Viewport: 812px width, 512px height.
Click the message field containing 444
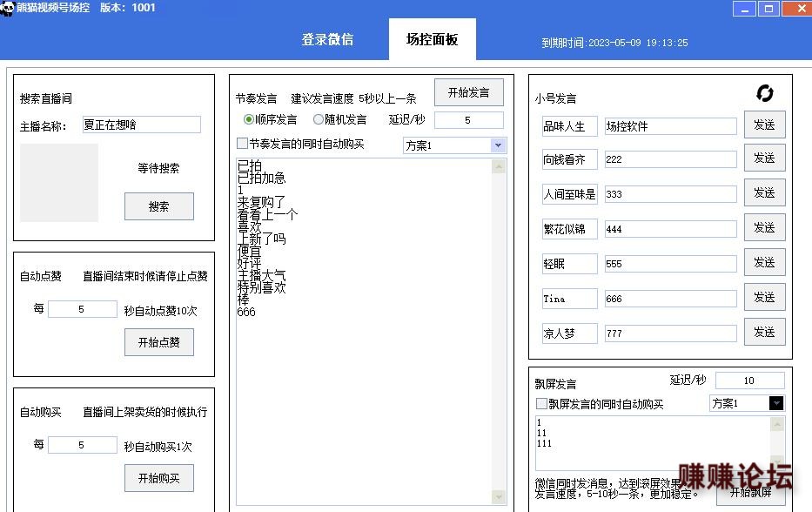click(x=671, y=228)
